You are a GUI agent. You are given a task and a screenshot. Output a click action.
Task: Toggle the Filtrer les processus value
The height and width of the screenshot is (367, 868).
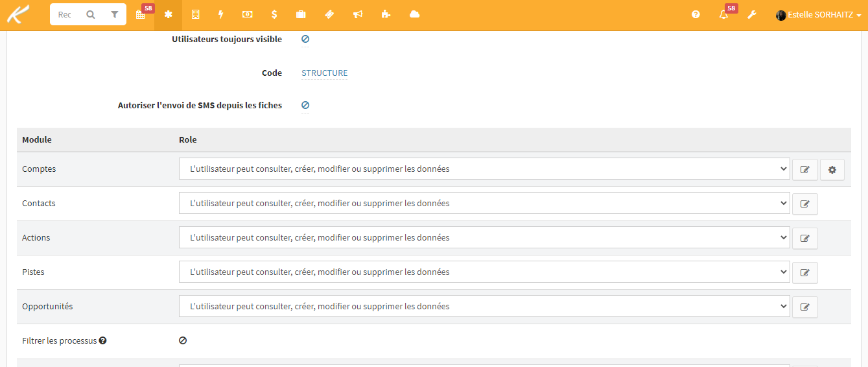[183, 340]
